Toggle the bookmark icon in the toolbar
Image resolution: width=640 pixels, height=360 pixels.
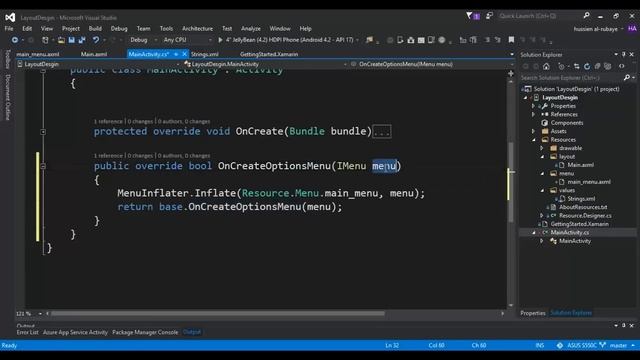pos(511,40)
